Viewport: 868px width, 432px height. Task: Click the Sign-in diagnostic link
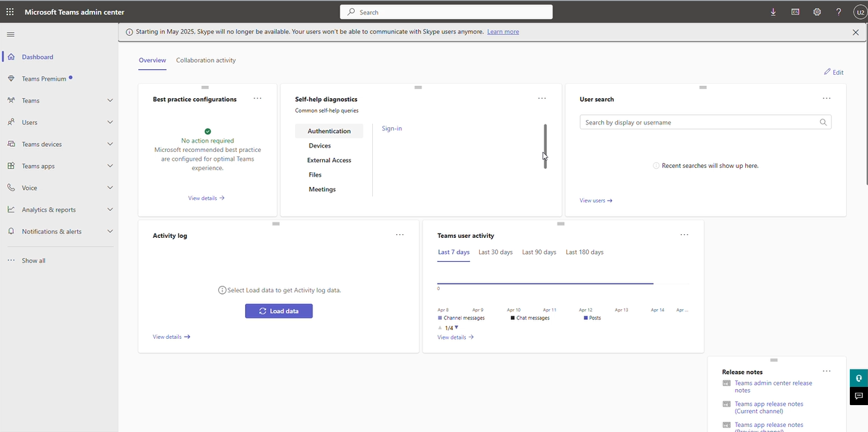click(x=392, y=129)
